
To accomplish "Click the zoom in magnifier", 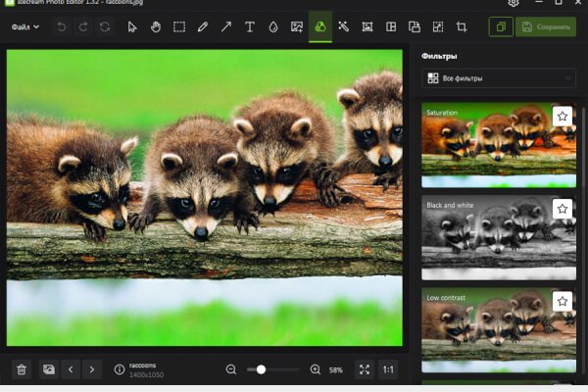I will click(x=316, y=369).
